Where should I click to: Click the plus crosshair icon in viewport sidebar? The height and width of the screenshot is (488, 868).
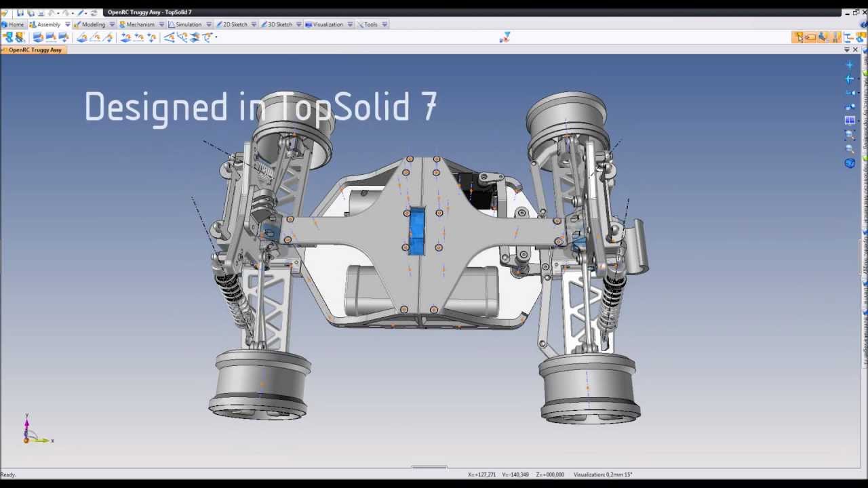(x=850, y=65)
